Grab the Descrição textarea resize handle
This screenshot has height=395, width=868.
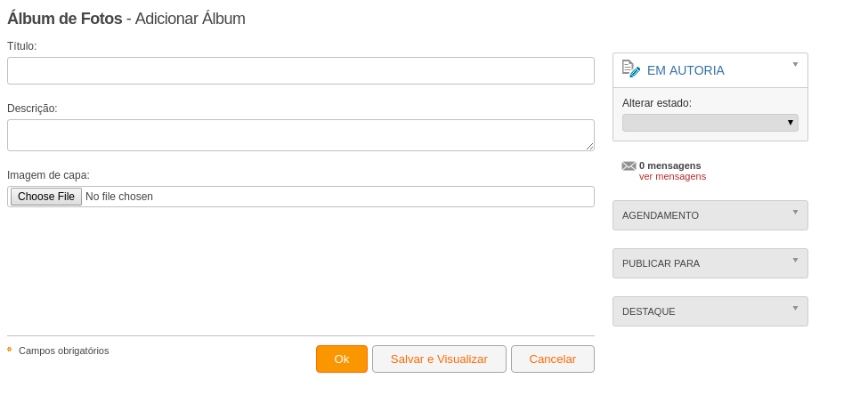[x=589, y=146]
